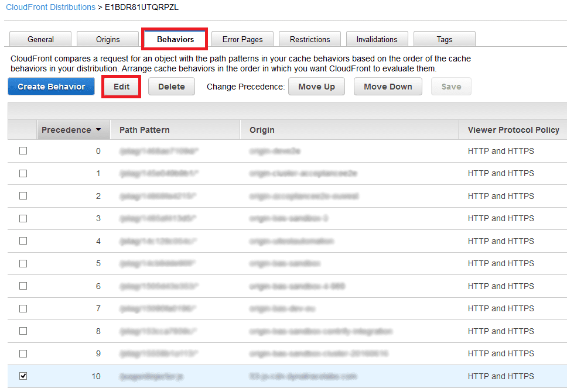This screenshot has height=392, width=567.
Task: Open the Error Pages tab
Action: [242, 39]
